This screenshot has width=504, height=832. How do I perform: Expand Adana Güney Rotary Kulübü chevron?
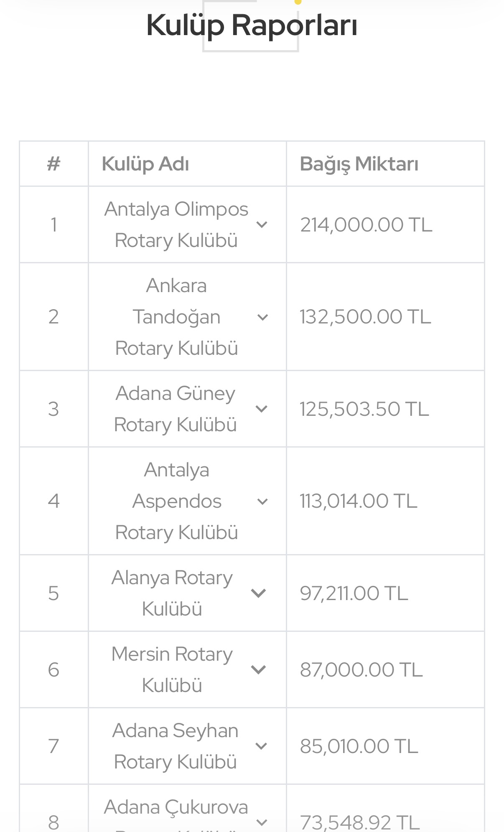click(261, 409)
